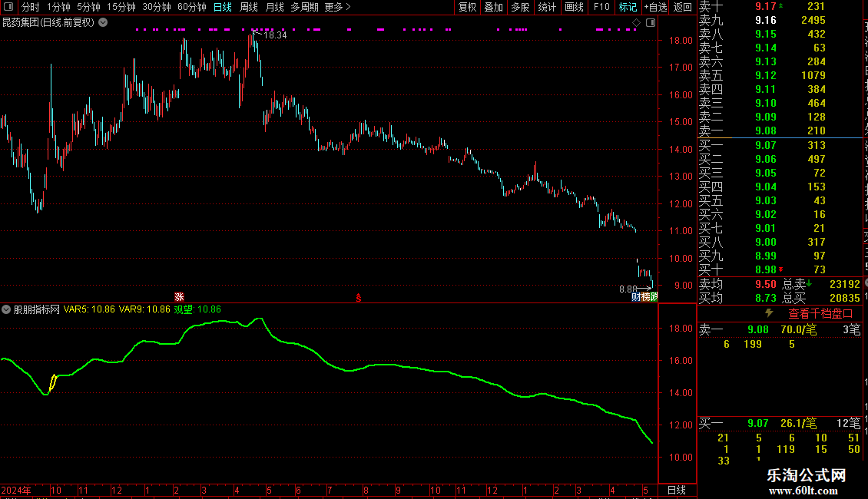868x499 pixels.
Task: Select the 1分钟 period tab
Action: (58, 7)
